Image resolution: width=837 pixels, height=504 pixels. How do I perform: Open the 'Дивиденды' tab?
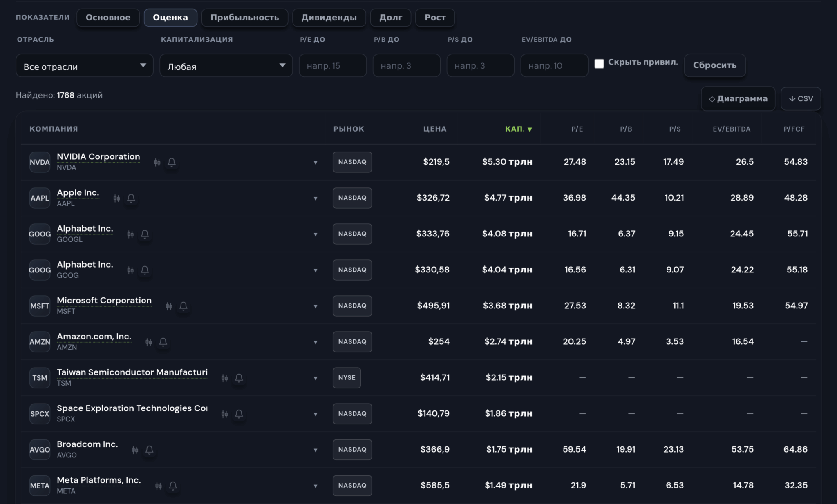point(329,18)
